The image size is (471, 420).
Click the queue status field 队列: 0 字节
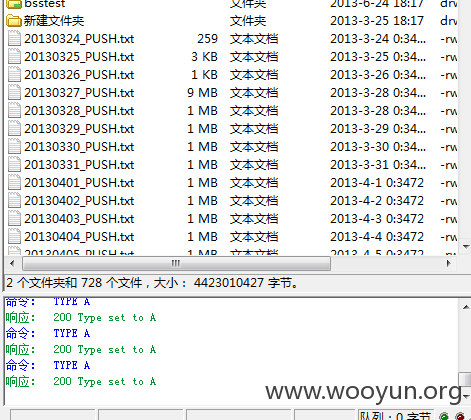click(396, 416)
